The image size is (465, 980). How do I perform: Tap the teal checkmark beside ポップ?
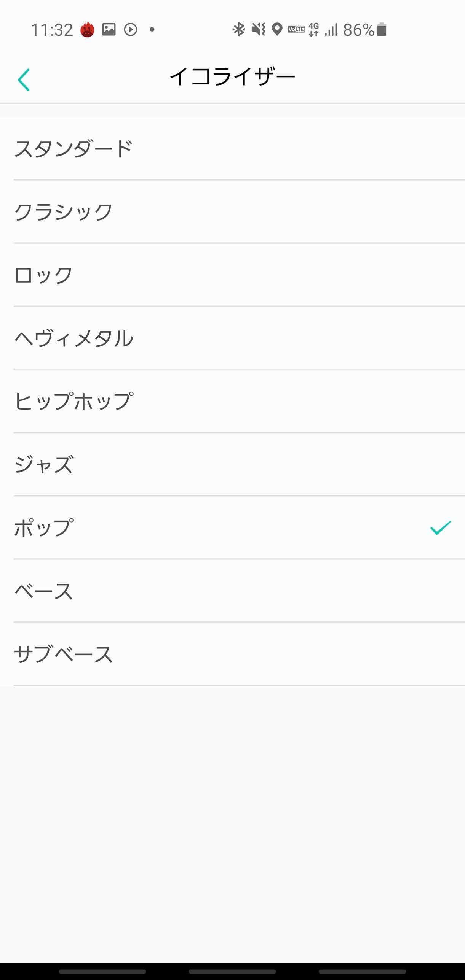440,528
